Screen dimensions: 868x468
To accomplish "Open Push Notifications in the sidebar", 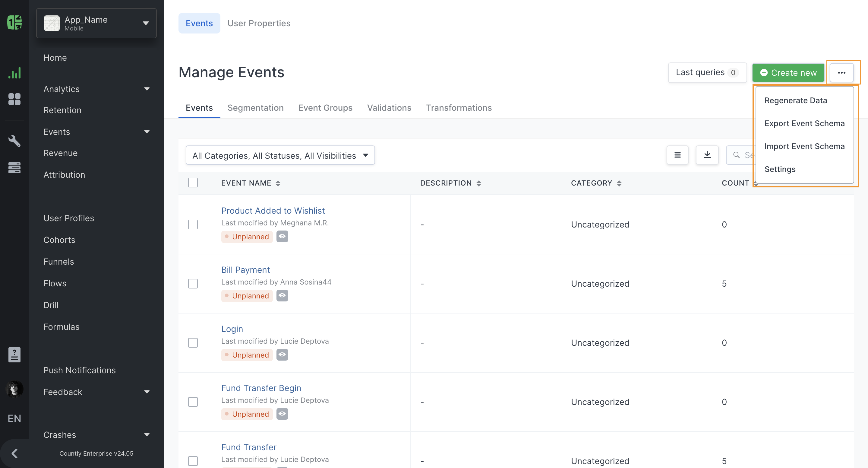I will coord(80,370).
